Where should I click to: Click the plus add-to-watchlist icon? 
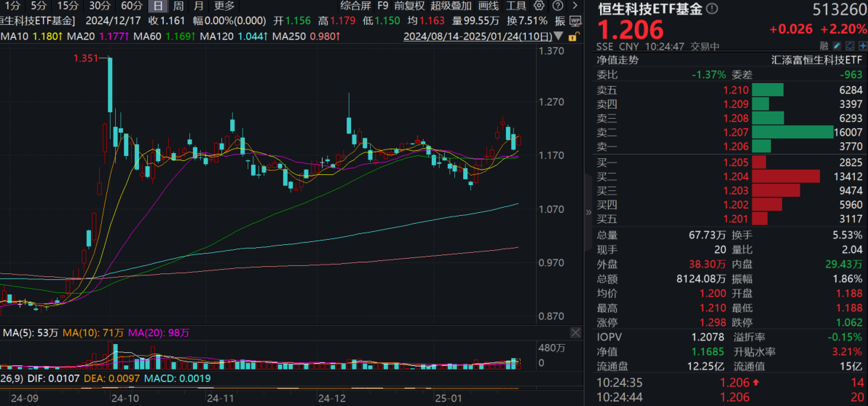coord(863,46)
